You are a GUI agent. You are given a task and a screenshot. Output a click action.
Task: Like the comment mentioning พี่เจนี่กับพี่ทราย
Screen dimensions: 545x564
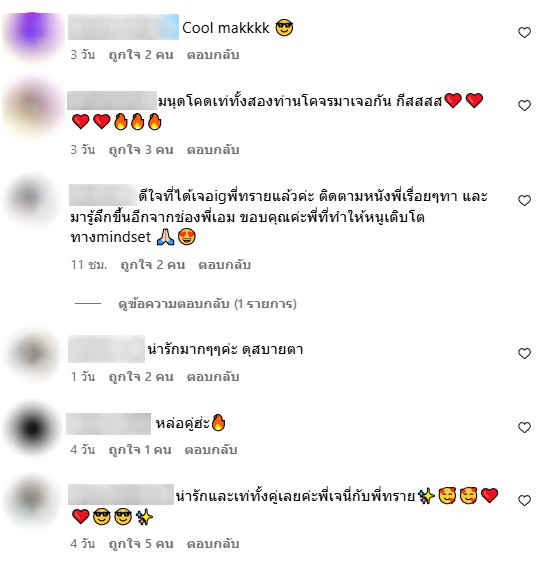pyautogui.click(x=524, y=500)
